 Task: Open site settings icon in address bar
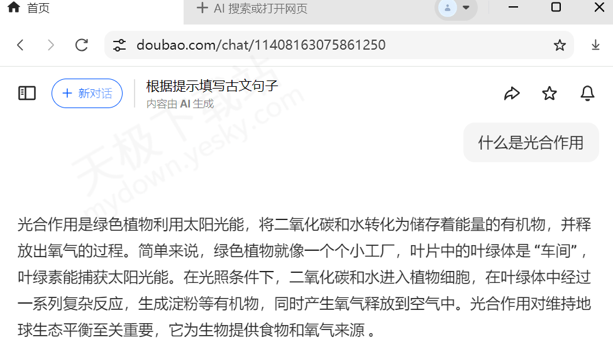pyautogui.click(x=119, y=45)
